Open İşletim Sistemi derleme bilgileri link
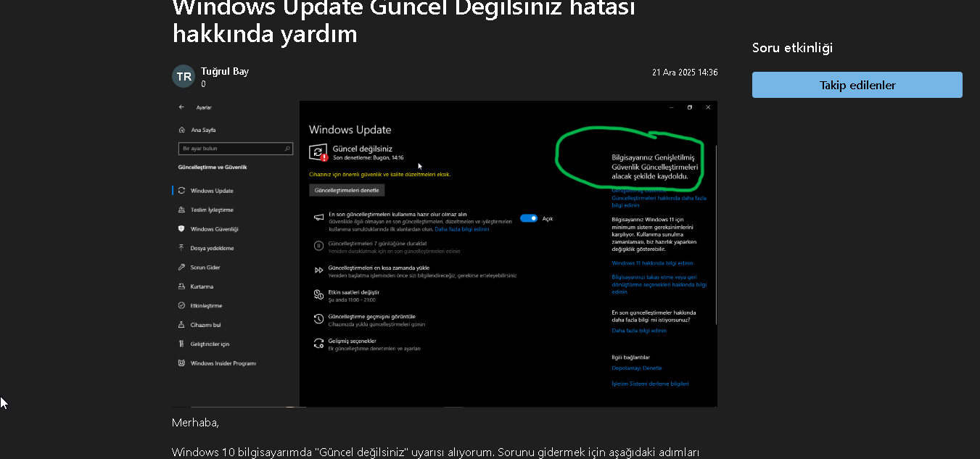 pos(650,384)
